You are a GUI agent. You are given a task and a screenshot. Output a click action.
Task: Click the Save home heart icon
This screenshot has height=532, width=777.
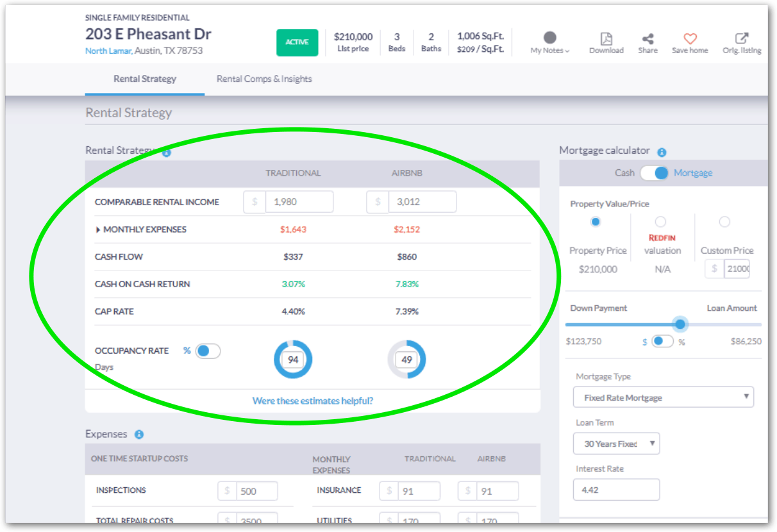coord(690,38)
